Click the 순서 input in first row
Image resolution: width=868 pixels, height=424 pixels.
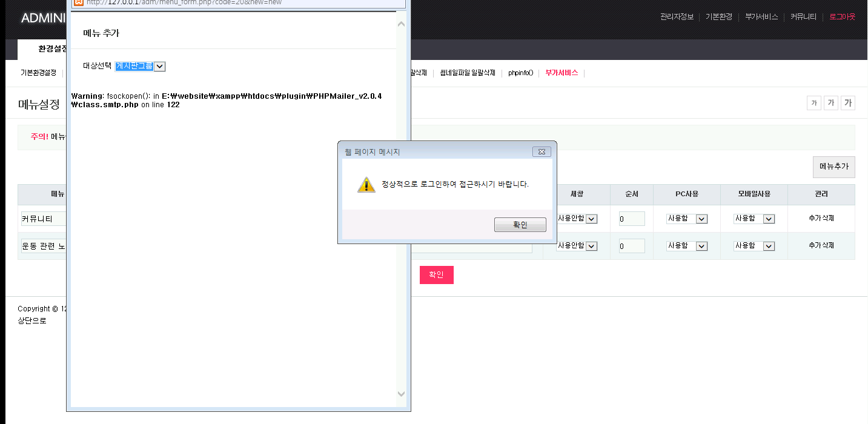click(x=631, y=219)
